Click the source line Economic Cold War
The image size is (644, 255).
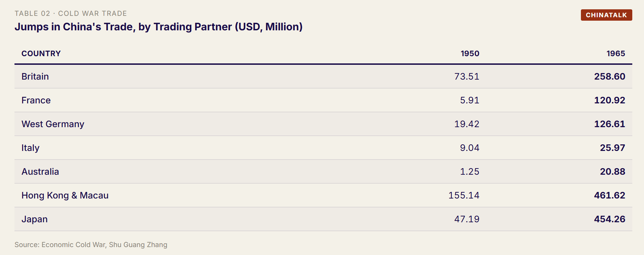click(x=91, y=245)
